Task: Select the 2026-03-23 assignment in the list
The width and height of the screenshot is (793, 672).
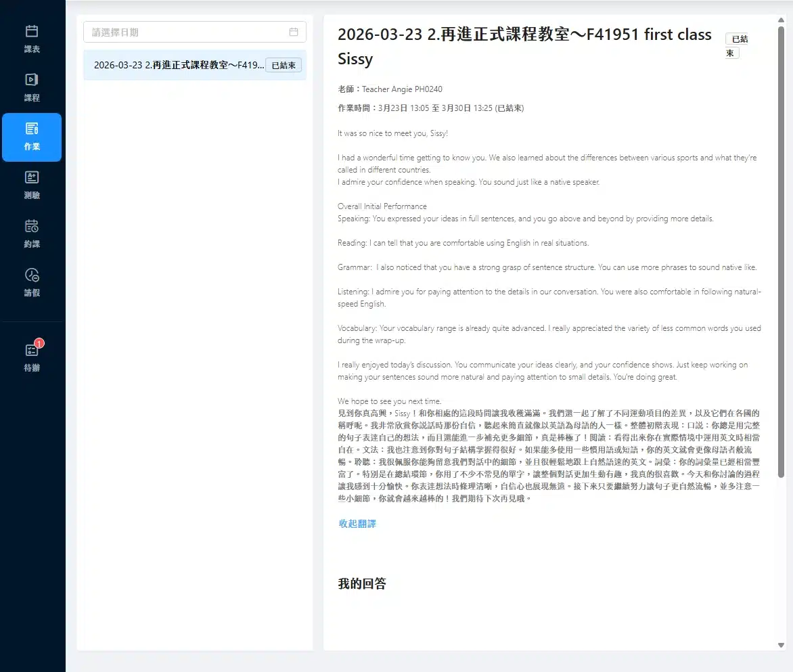Action: 183,65
